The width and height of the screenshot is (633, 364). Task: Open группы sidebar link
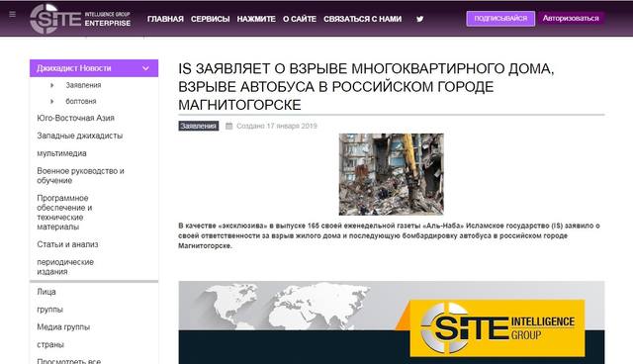pyautogui.click(x=49, y=310)
